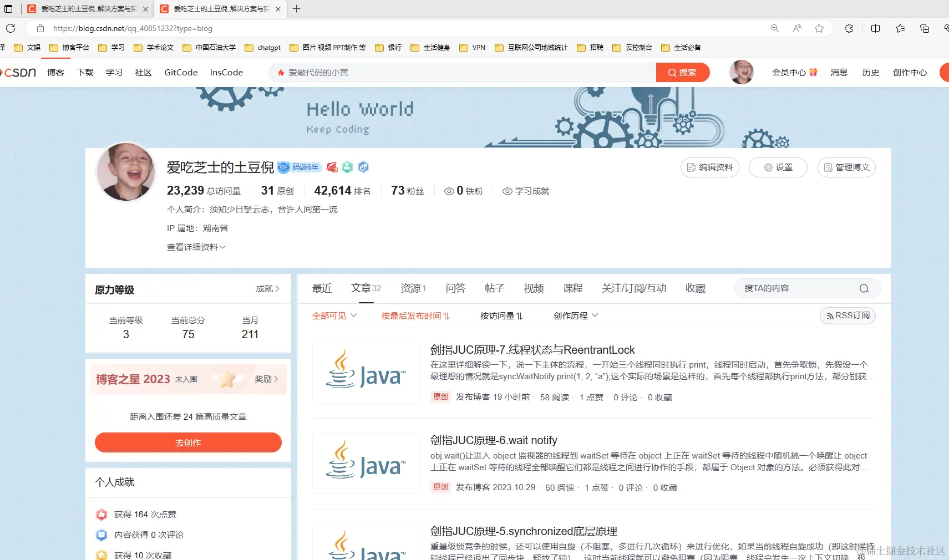
Task: Sort articles by 按访问量
Action: point(501,315)
